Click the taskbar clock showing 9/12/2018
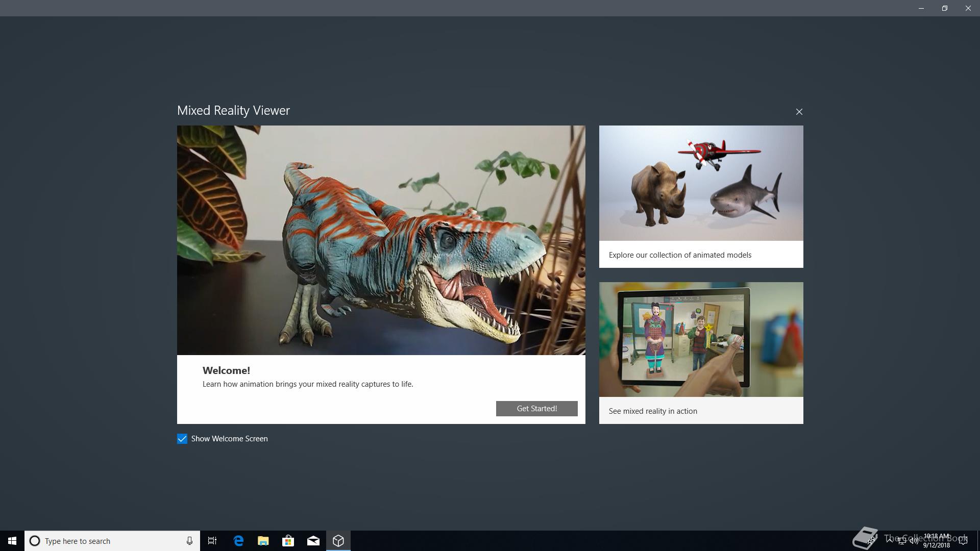980x551 pixels. [937, 541]
